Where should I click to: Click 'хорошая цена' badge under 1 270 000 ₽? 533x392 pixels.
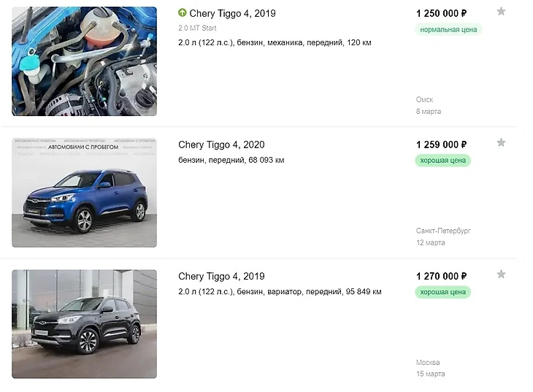443,292
